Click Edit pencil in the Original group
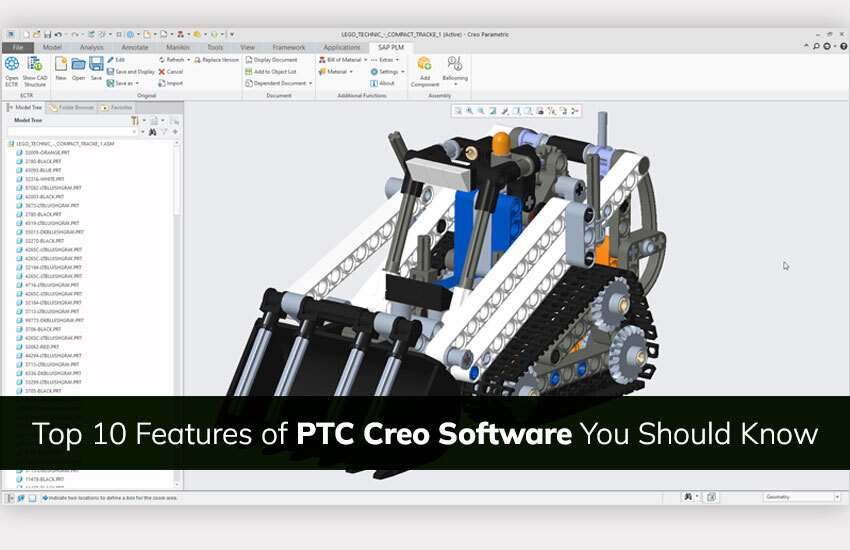Image resolution: width=850 pixels, height=550 pixels. [x=116, y=60]
